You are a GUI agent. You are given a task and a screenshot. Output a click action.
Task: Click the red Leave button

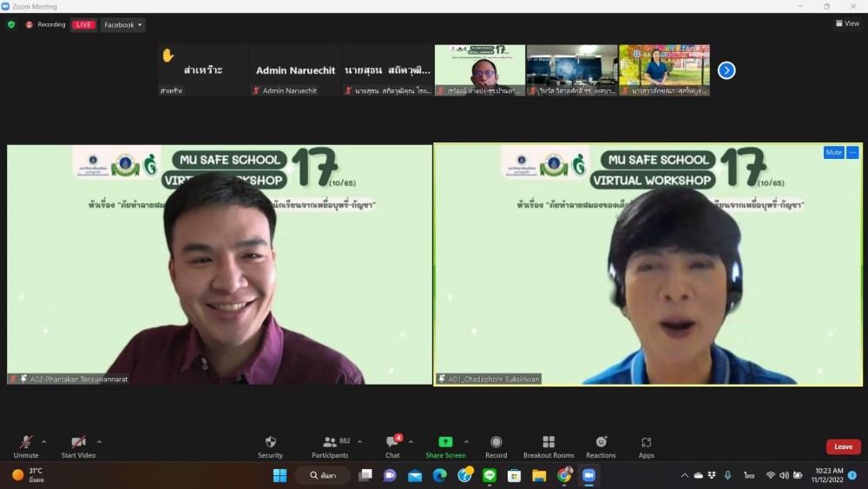[843, 446]
